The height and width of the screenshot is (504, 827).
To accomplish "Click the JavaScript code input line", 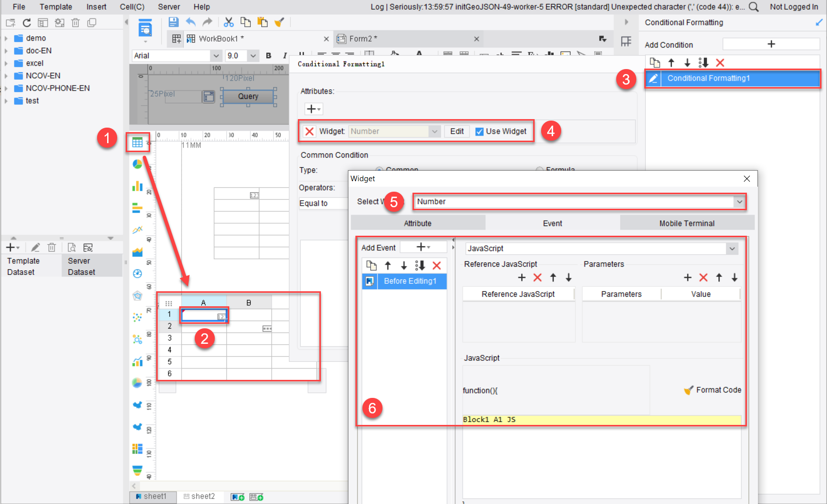I will tap(602, 420).
